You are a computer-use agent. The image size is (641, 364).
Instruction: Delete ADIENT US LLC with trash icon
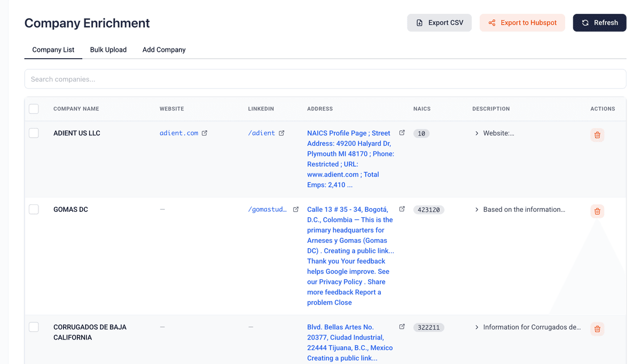[x=597, y=135]
